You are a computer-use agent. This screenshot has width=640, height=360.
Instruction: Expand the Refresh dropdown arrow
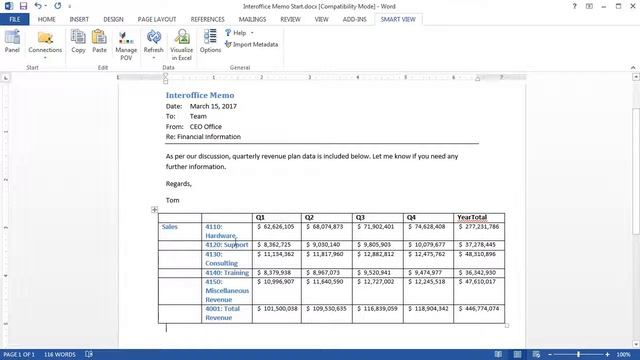[x=153, y=58]
